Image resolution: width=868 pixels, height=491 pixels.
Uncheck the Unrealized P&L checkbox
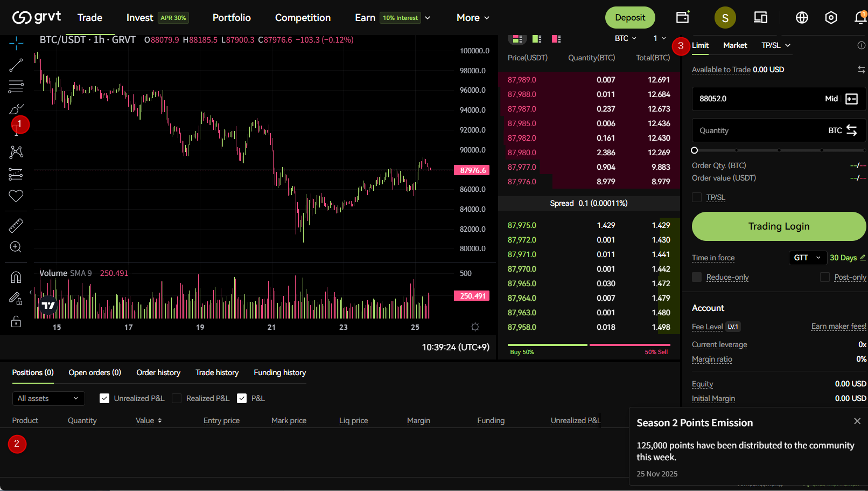click(104, 398)
